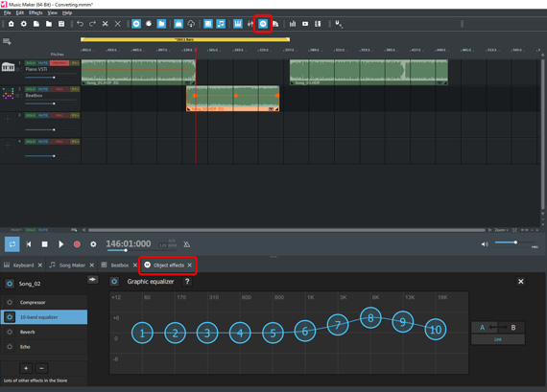The image size is (547, 392).
Task: Open the video monitor icon in toolbar
Action: (x=305, y=24)
